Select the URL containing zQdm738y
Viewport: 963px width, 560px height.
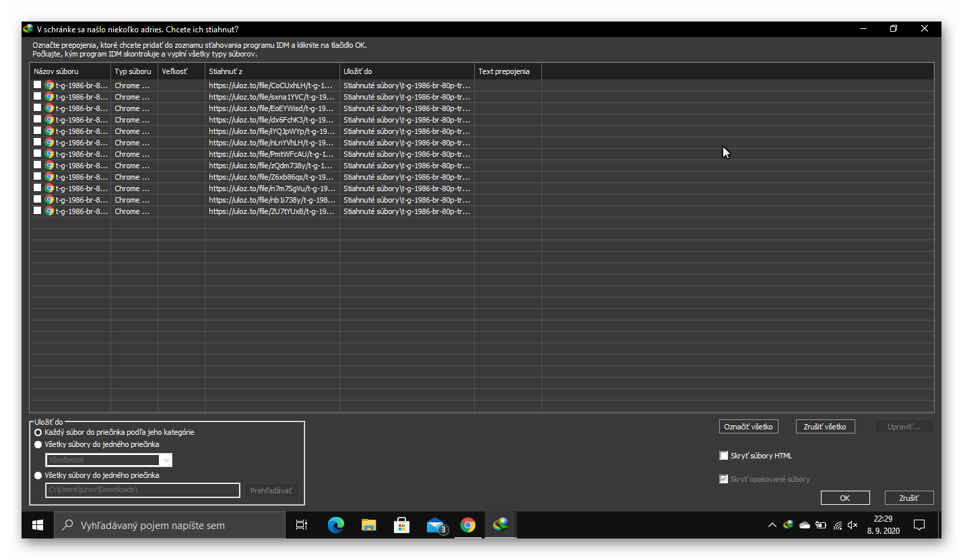pos(271,166)
